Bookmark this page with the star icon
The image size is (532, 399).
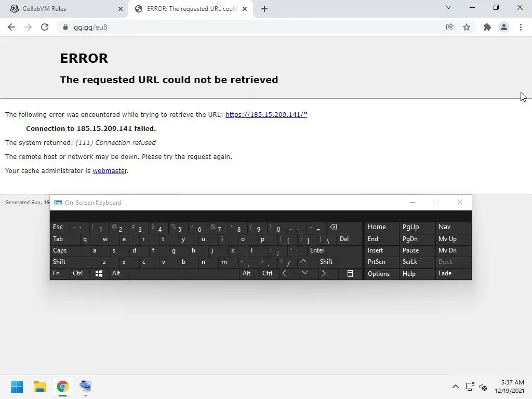tap(467, 27)
